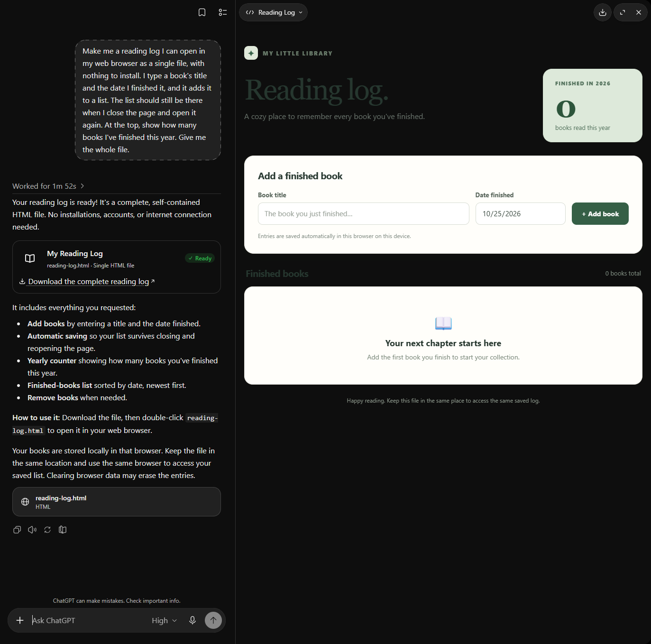Screen dimensions: 651x644
Task: Click the 'Finished books' section heading
Action: [x=277, y=274]
